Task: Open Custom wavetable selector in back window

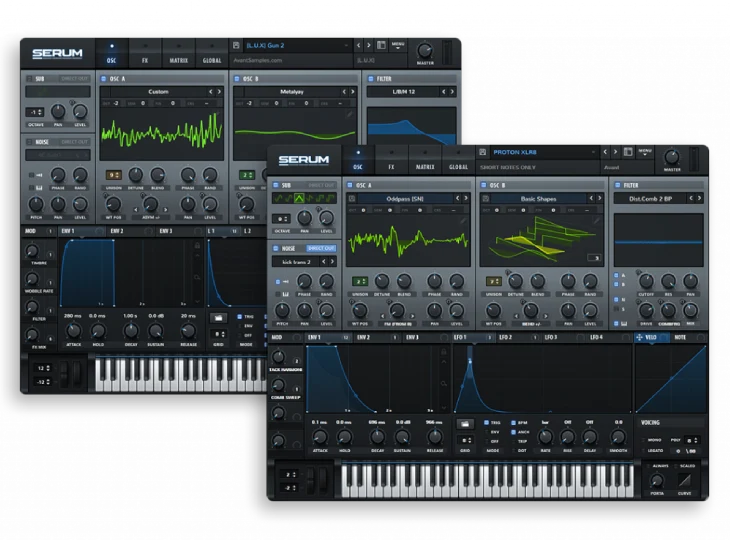Action: pos(158,92)
